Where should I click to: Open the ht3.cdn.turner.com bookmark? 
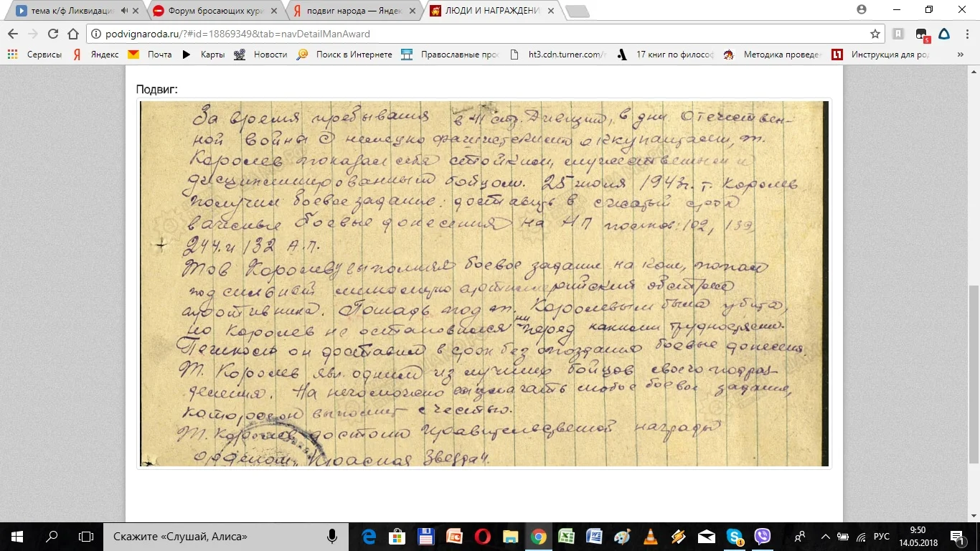pyautogui.click(x=557, y=55)
